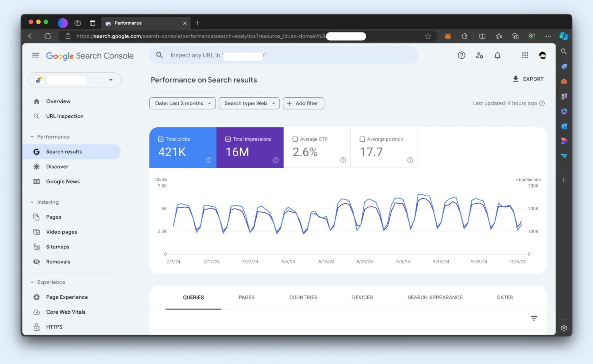Click help icon on Total clicks card

209,160
